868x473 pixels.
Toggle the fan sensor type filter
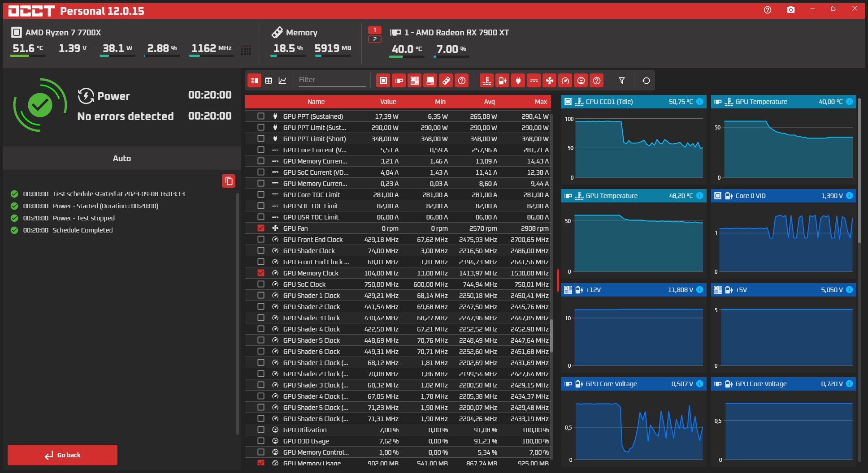click(549, 81)
